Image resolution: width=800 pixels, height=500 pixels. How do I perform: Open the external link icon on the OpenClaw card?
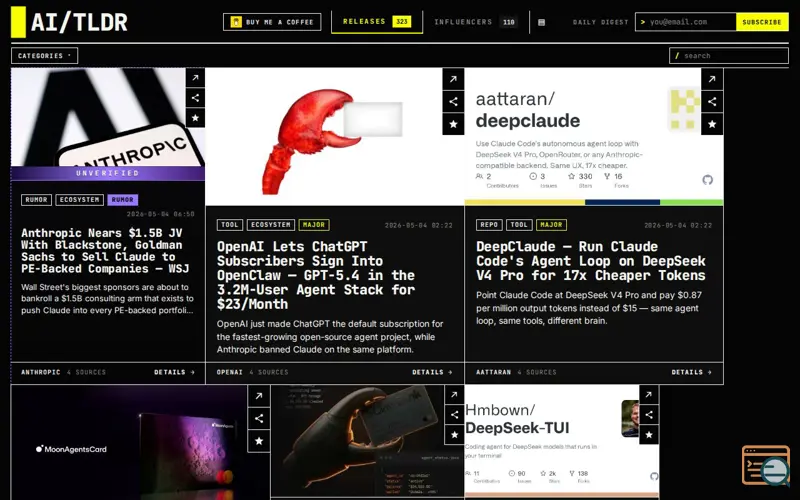(453, 79)
